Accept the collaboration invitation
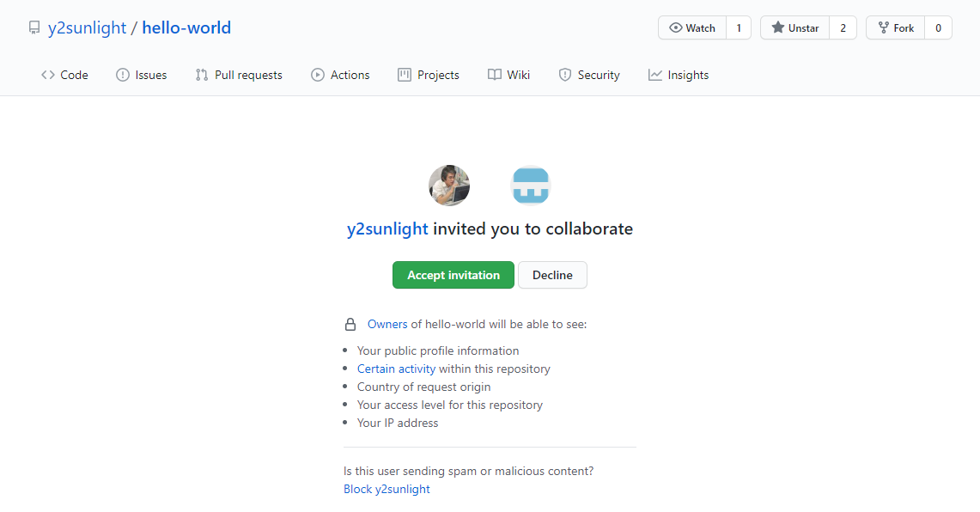 pos(453,275)
